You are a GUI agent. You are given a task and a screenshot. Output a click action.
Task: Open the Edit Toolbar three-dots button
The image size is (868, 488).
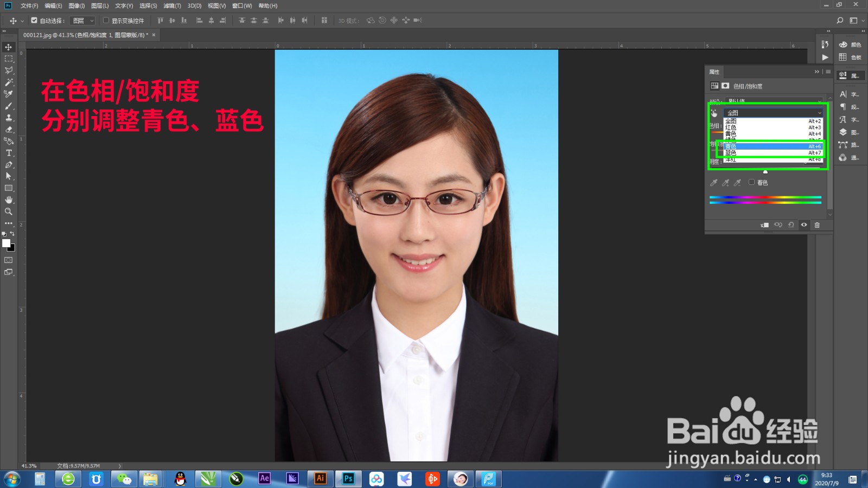point(9,223)
